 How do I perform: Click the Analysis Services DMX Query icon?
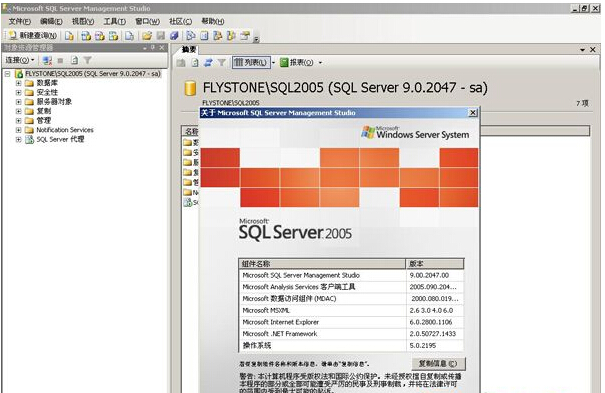pyautogui.click(x=100, y=36)
